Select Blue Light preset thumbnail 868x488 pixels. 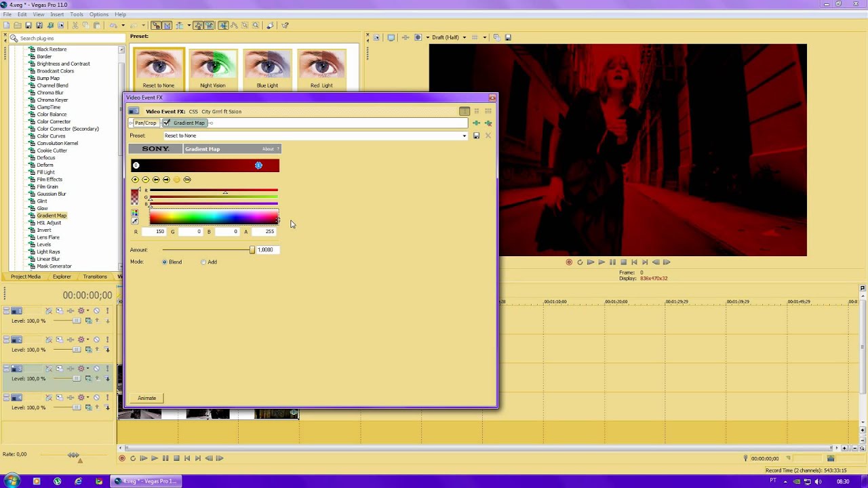[x=267, y=68]
